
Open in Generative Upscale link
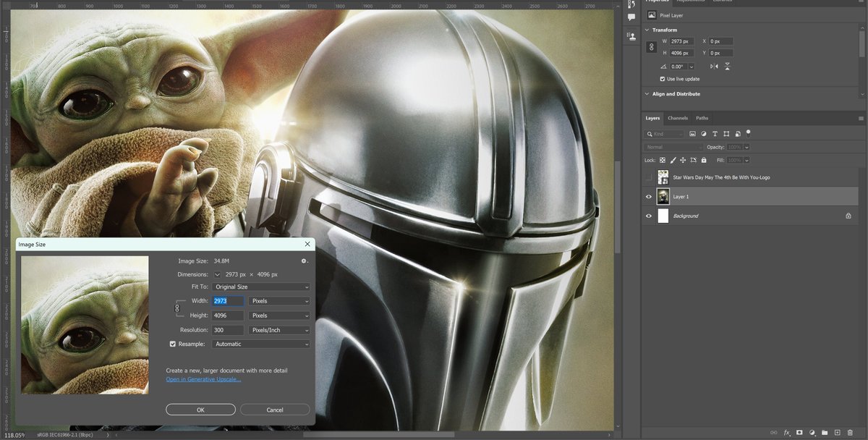(x=203, y=379)
